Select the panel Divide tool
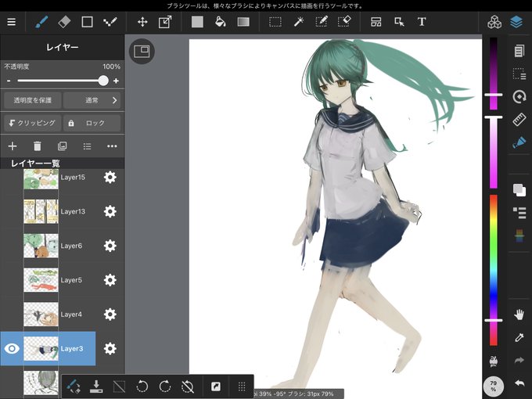 click(376, 23)
